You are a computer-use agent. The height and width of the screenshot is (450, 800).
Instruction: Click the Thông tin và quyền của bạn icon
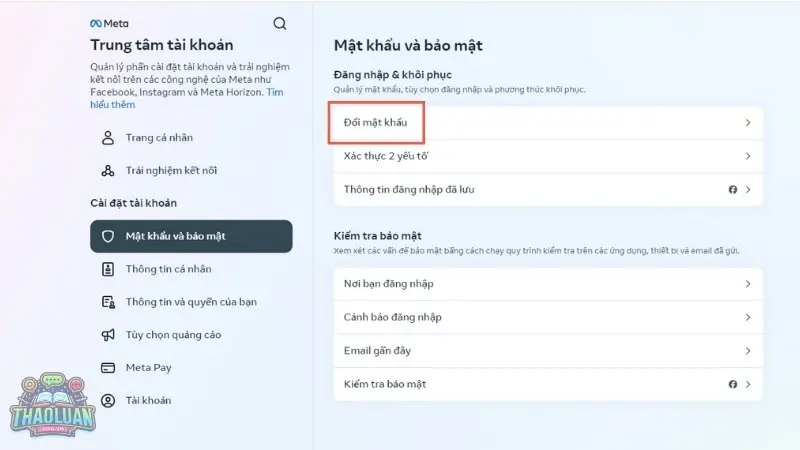click(x=108, y=302)
